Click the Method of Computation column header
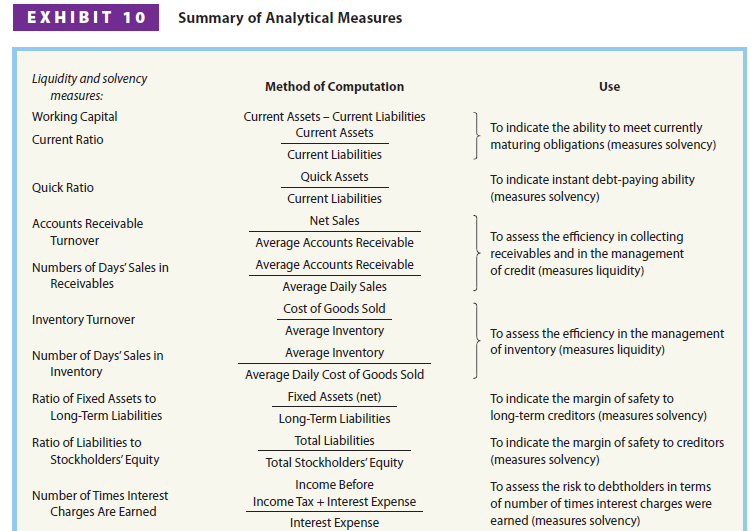This screenshot has width=753, height=531. pyautogui.click(x=334, y=87)
